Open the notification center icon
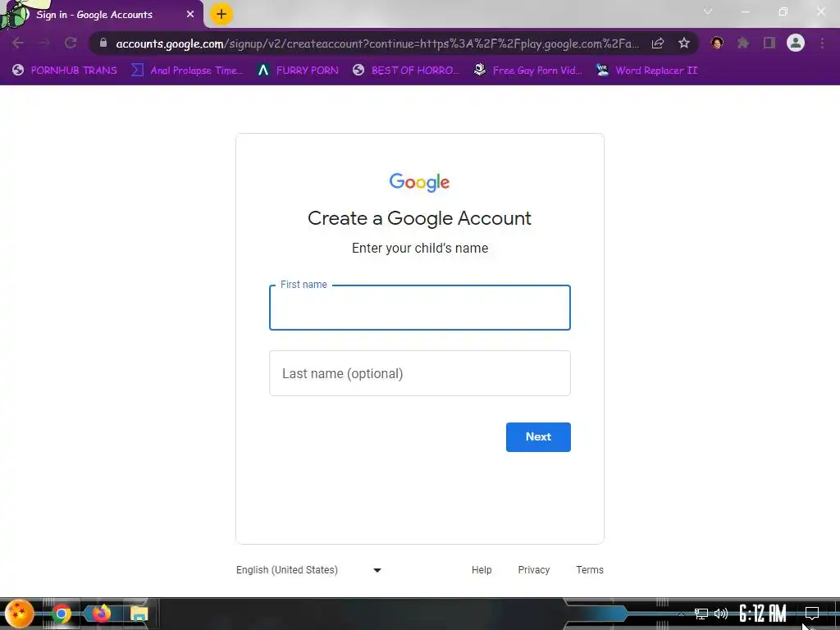Image resolution: width=840 pixels, height=630 pixels. click(812, 614)
